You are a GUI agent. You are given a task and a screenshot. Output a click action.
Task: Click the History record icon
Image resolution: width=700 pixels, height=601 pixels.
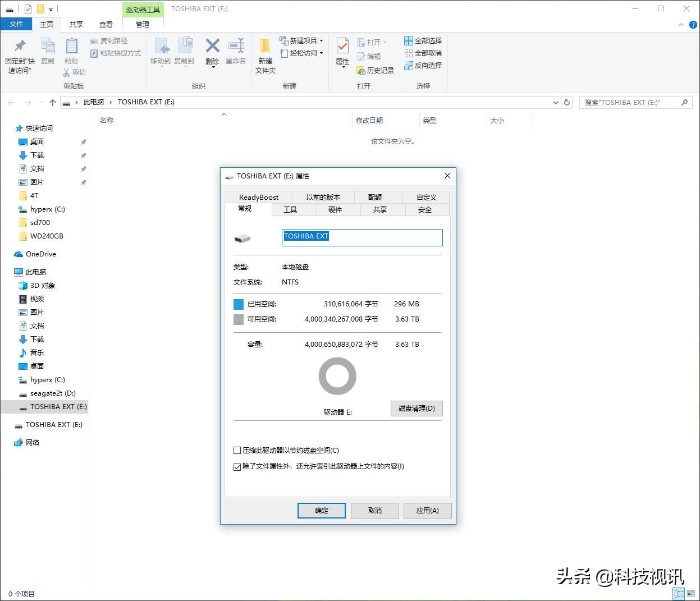[x=361, y=71]
